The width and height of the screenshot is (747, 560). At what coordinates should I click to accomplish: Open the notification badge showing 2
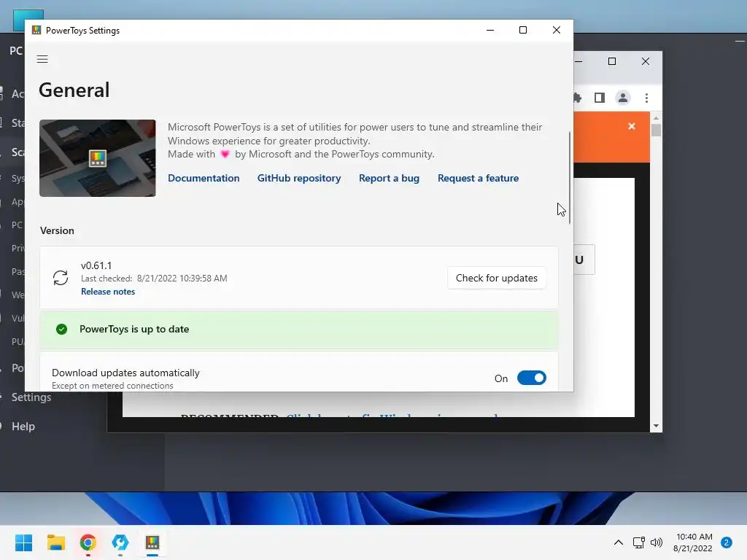click(727, 542)
